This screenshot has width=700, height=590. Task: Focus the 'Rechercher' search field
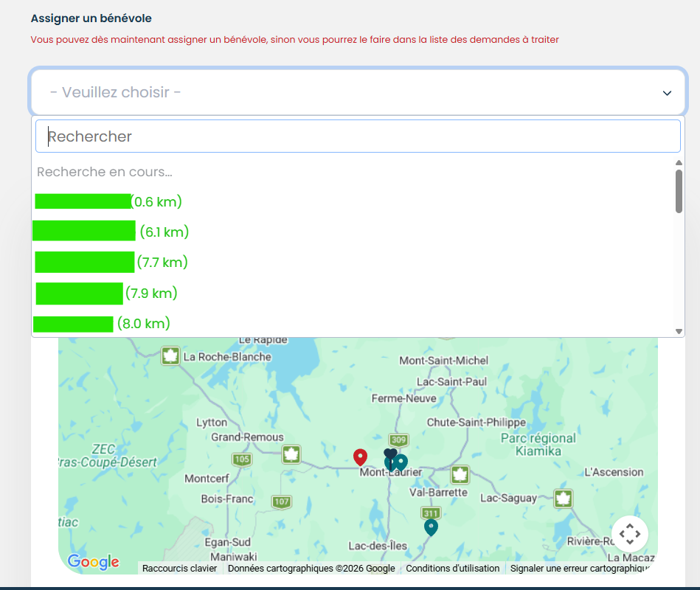[358, 136]
